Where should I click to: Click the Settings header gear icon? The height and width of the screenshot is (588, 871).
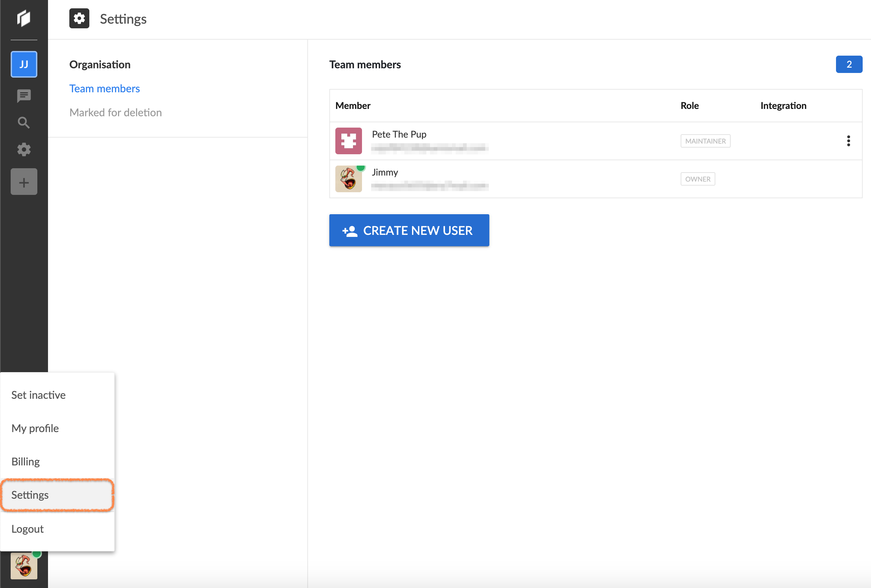tap(79, 18)
